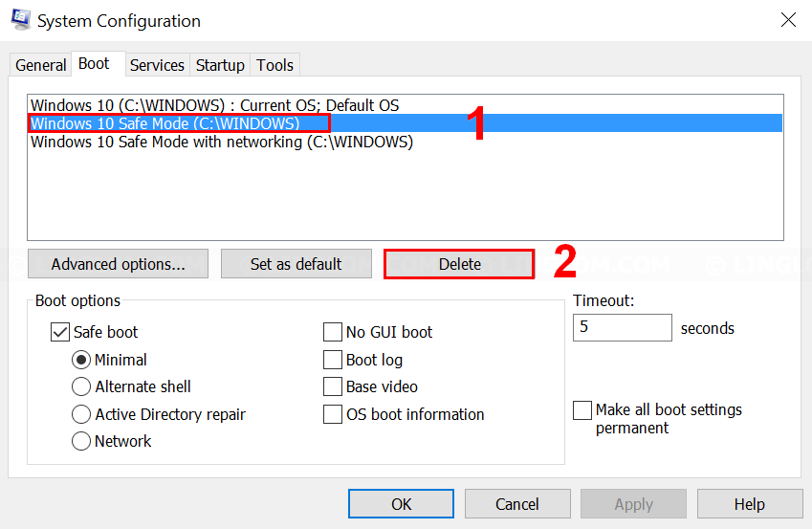The width and height of the screenshot is (812, 529).
Task: Tick the Boot log checkbox
Action: [333, 360]
